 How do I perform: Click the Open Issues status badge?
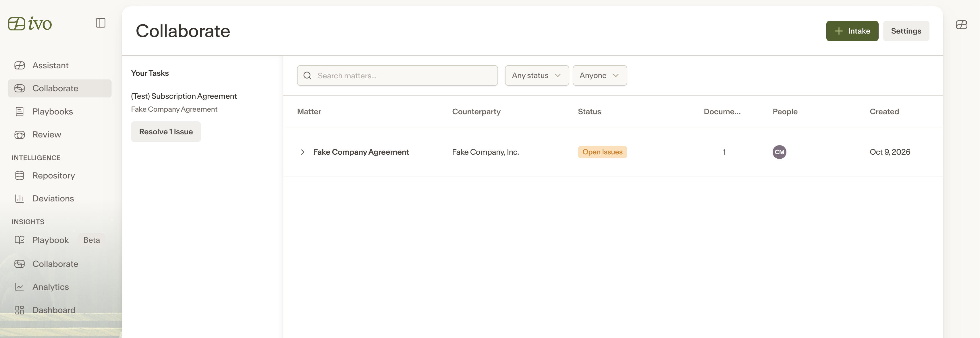pyautogui.click(x=602, y=152)
